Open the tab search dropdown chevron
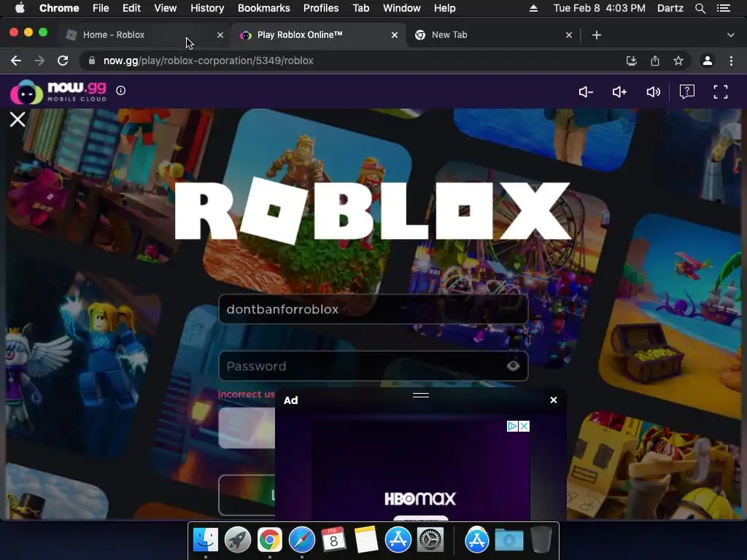 (731, 35)
